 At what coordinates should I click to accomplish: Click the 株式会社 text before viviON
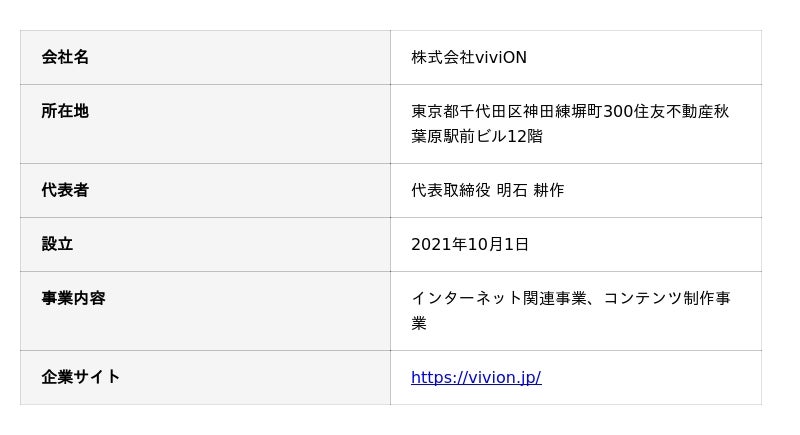(443, 57)
